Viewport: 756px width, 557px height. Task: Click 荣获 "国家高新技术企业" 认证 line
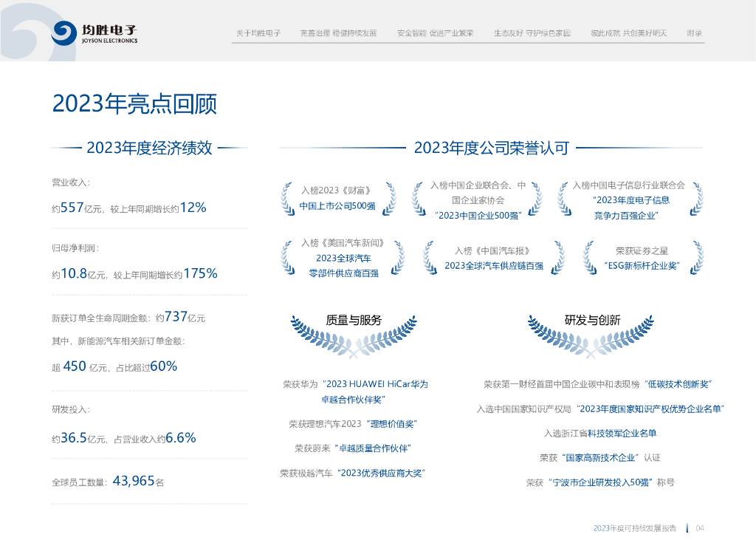tap(600, 458)
